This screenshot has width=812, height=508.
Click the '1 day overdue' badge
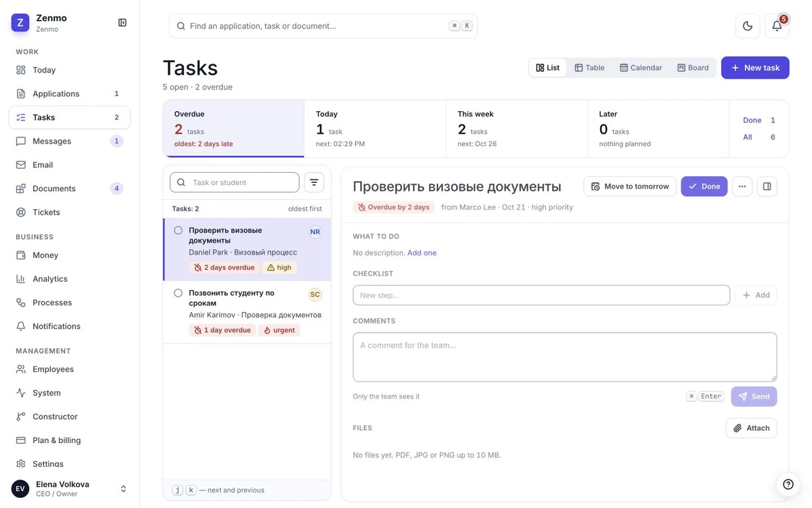click(222, 331)
